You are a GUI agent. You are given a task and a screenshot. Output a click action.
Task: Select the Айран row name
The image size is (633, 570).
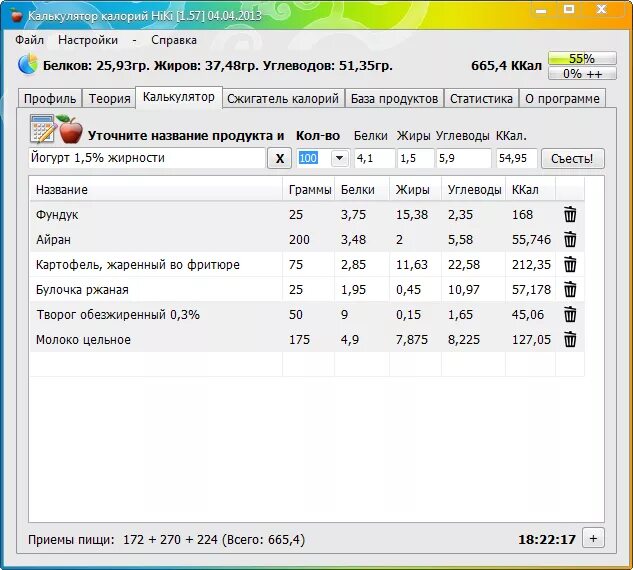[x=53, y=240]
